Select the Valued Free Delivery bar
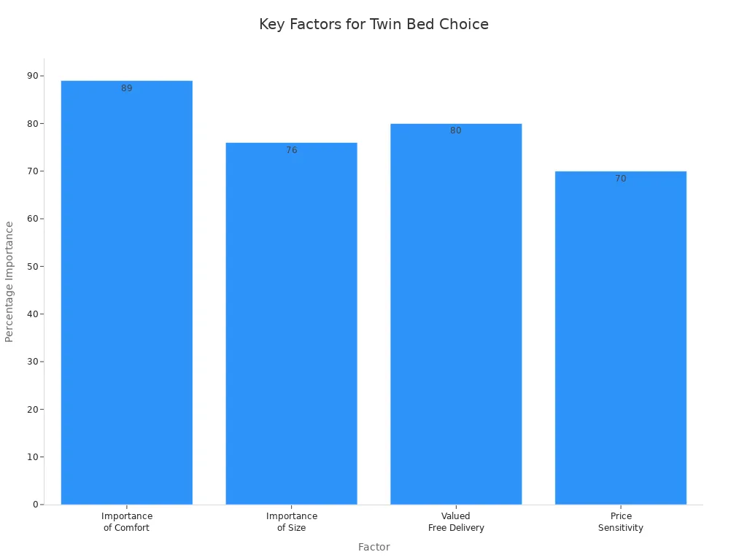The width and height of the screenshot is (747, 560). coord(456,314)
